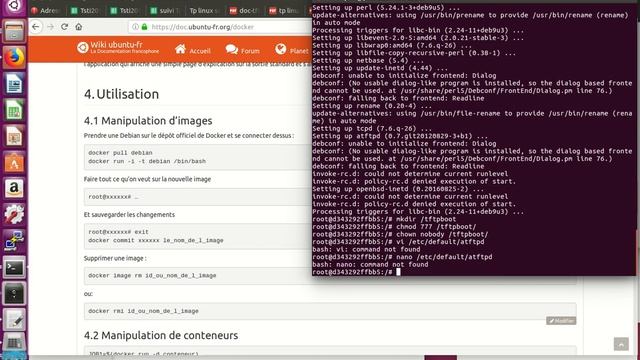The height and width of the screenshot is (360, 640).
Task: Click the green padlock security icon
Action: pos(144,27)
